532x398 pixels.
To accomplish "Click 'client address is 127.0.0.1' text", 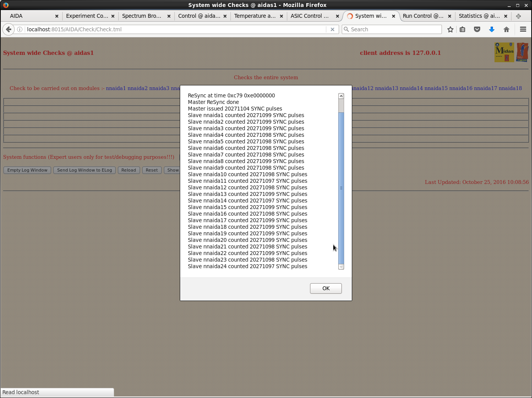I will pos(400,53).
